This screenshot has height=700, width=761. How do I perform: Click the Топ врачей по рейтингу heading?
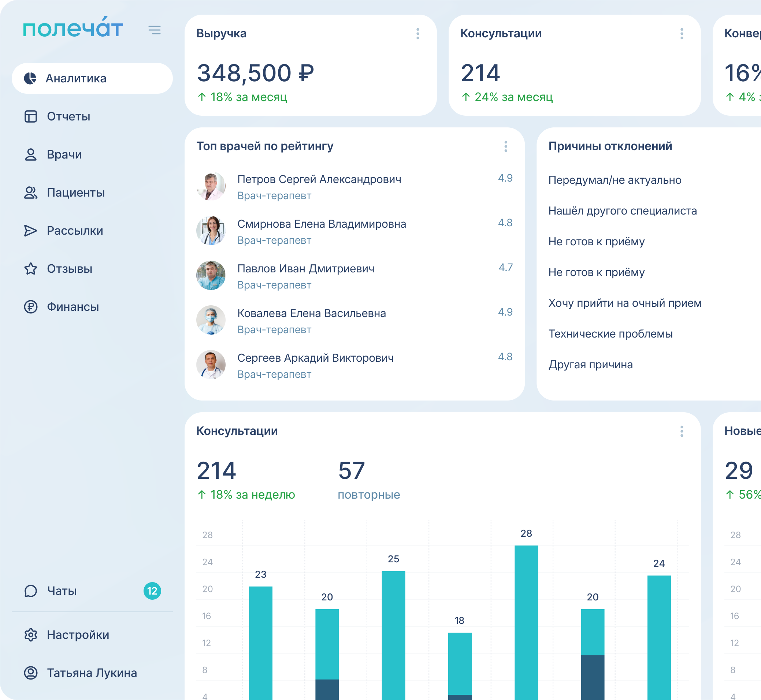coord(265,146)
